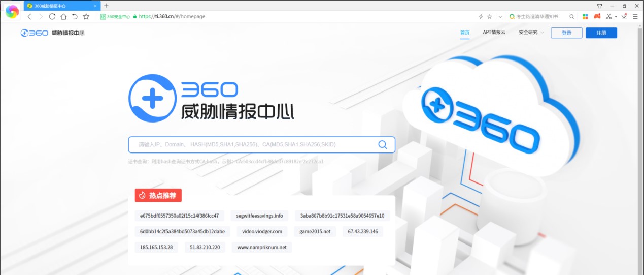Click the green padlock security icon
Viewport: 644px width, 275px height.
135,16
